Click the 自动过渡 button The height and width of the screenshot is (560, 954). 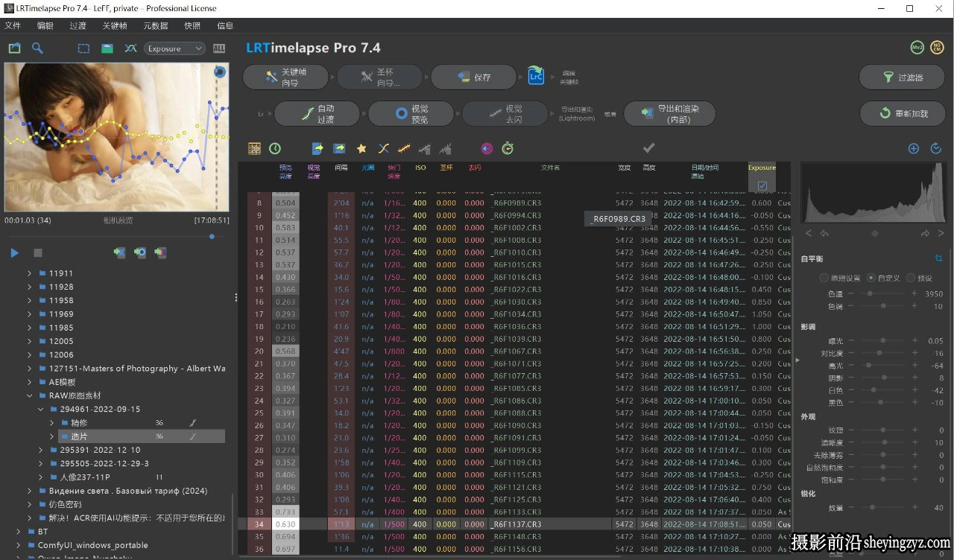317,114
